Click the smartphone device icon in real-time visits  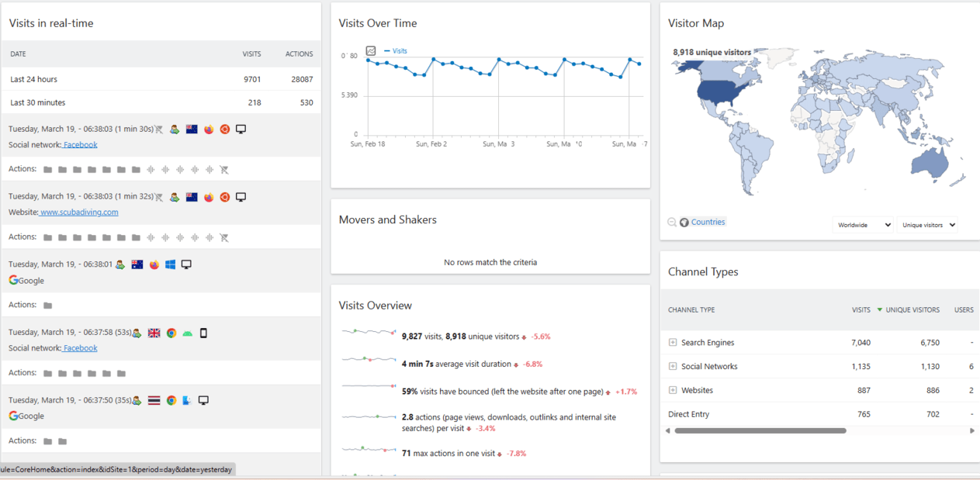coord(204,333)
